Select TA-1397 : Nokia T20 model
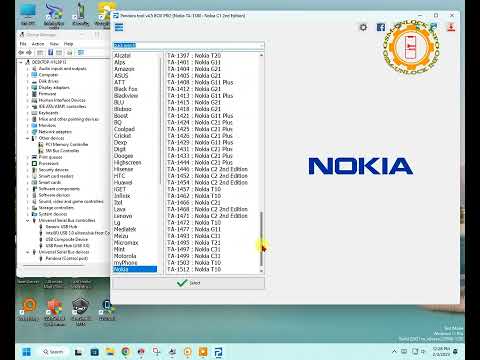The height and width of the screenshot is (360, 480). click(194, 56)
